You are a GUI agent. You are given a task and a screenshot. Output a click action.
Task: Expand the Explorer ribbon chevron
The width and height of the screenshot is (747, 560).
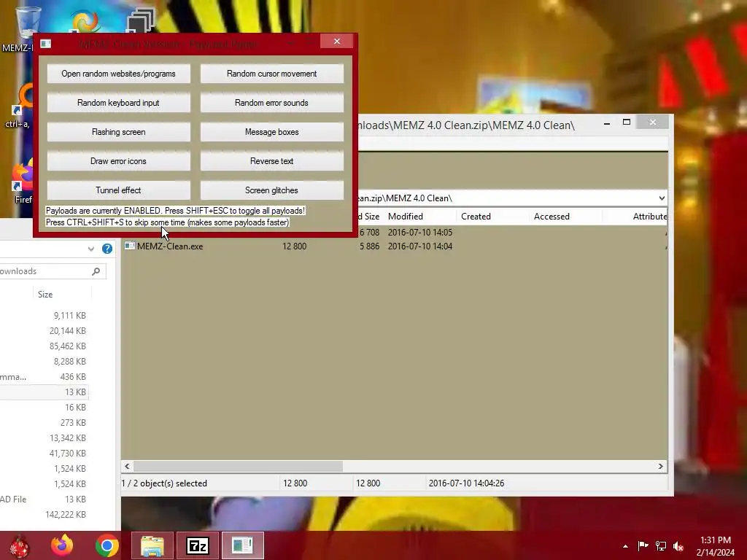(x=91, y=249)
